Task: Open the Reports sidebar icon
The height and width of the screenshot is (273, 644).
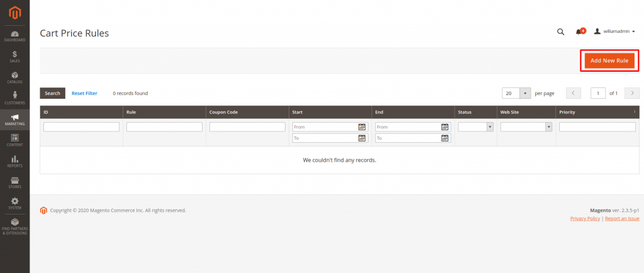Action: (14, 162)
